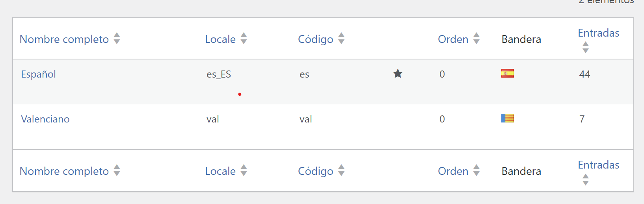This screenshot has width=644, height=204.
Task: Sort by Nombre completo in header
Action: [x=64, y=39]
